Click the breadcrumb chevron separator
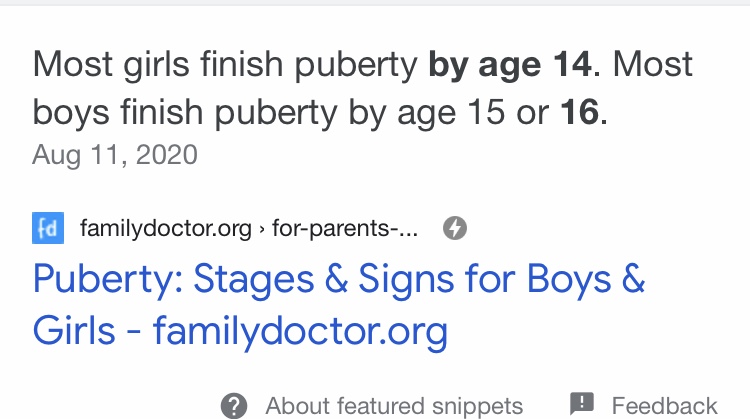Viewport: 750px width, 419px height. [262, 229]
